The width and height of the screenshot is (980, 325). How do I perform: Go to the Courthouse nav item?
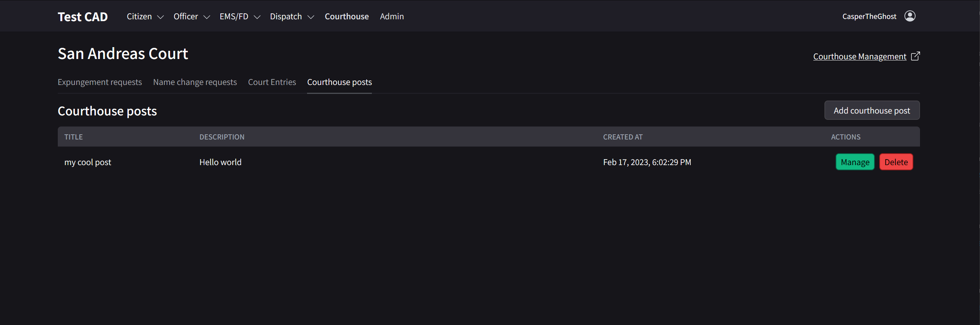click(x=346, y=17)
